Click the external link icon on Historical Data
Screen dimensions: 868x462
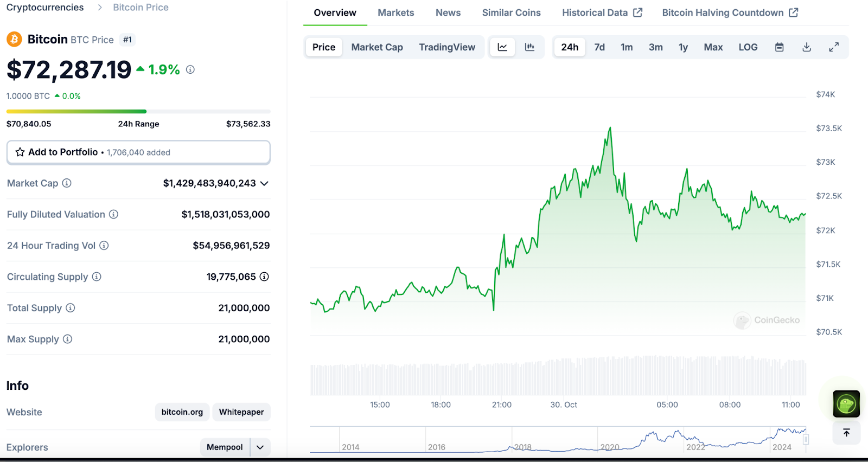638,12
